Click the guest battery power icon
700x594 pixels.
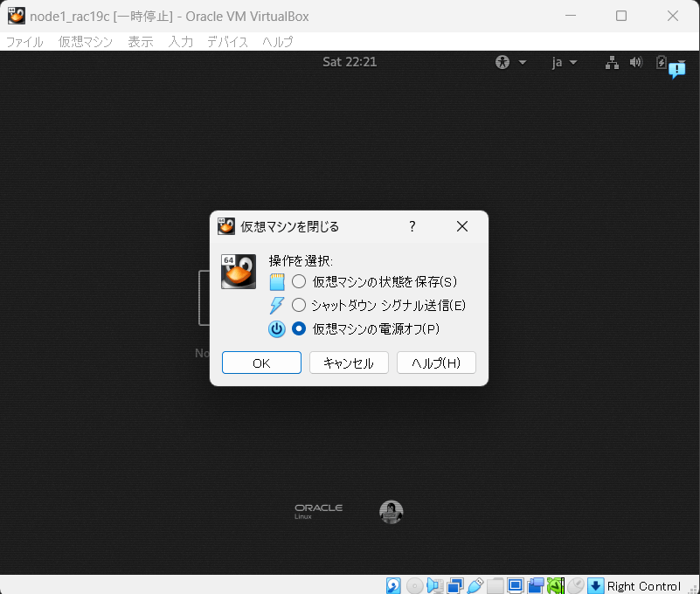pos(662,62)
